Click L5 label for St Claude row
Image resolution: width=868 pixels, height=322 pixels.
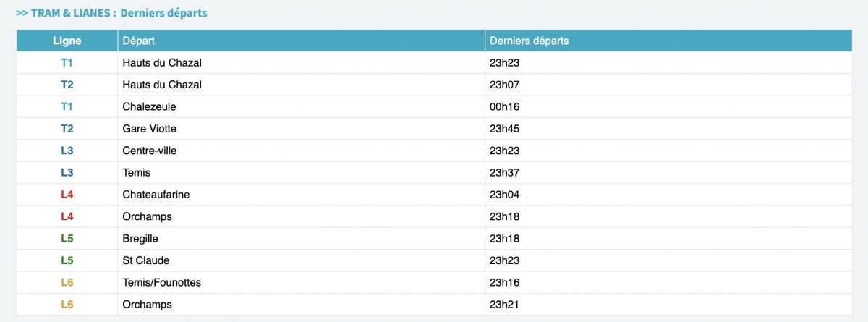(x=67, y=260)
